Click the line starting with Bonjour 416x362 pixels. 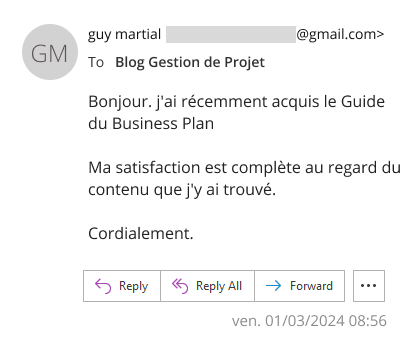click(236, 102)
